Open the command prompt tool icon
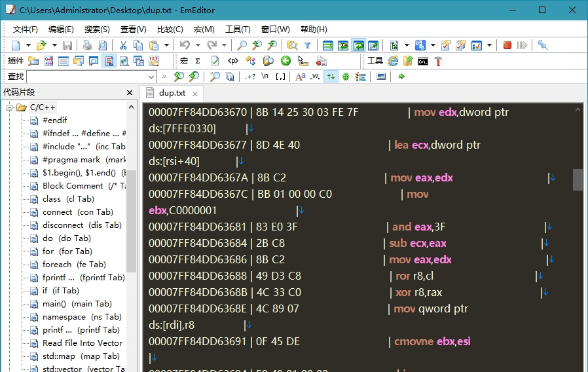 point(423,61)
